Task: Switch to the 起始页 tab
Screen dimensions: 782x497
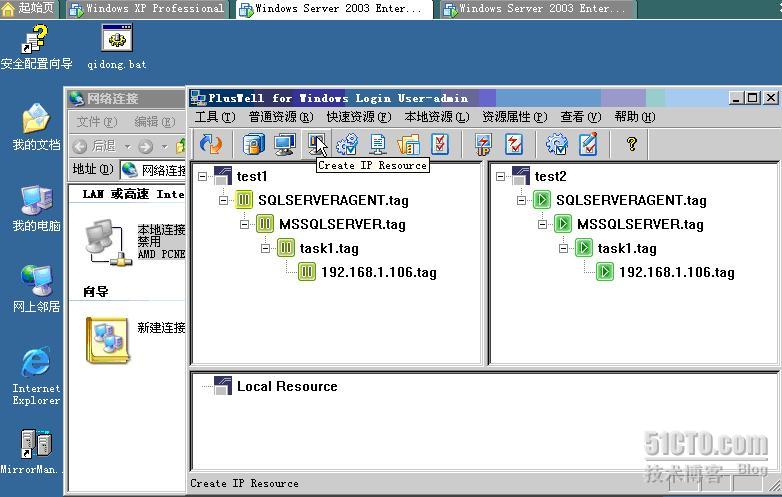Action: coord(28,8)
